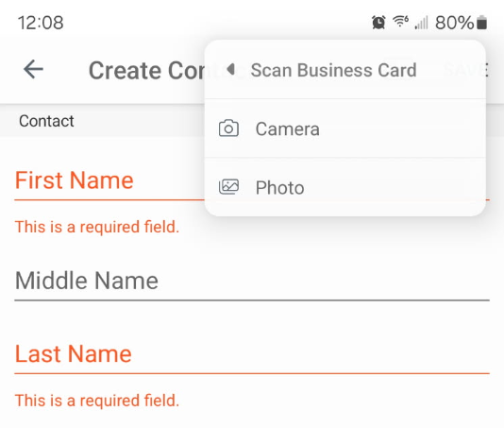Tap required field error under Last Name
Viewport: 504px width, 428px height.
pyautogui.click(x=97, y=401)
